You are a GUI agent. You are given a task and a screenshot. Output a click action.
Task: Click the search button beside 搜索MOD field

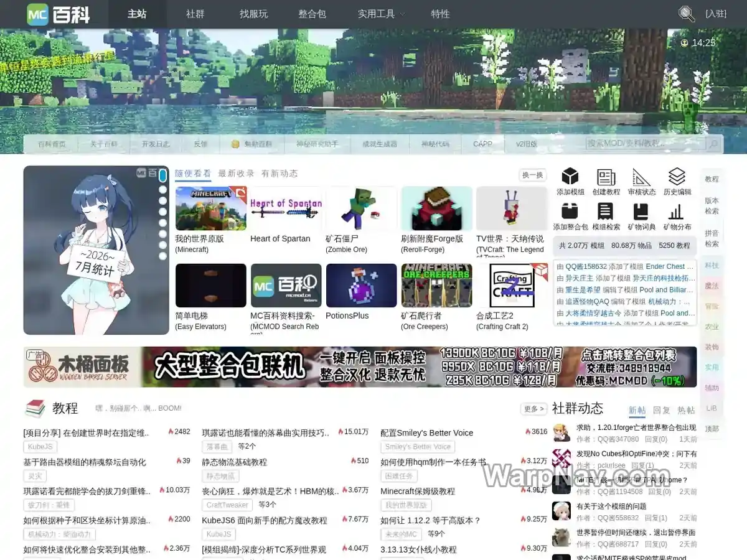[x=714, y=144]
